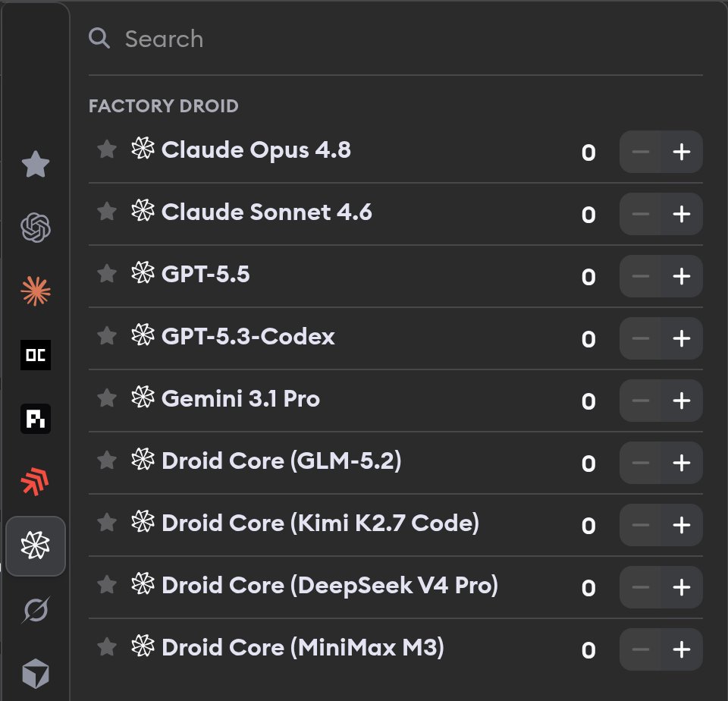728x701 pixels.
Task: Open the cube sidebar icon
Action: [36, 673]
